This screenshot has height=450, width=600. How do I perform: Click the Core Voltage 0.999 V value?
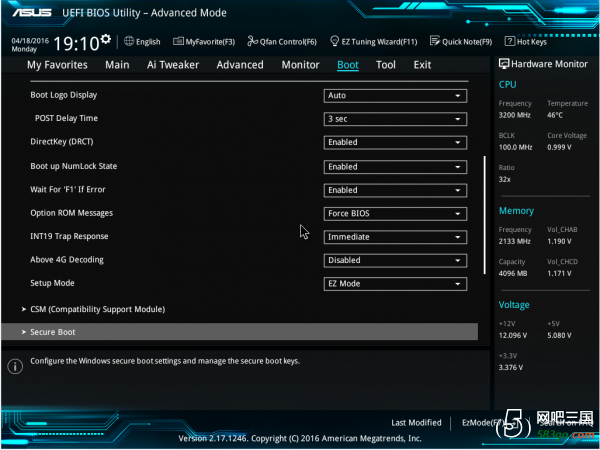(559, 147)
